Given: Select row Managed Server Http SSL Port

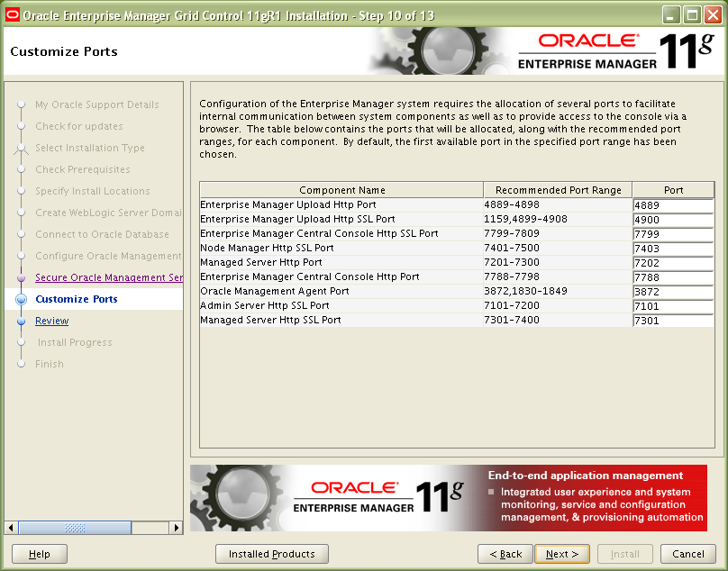Looking at the screenshot, I should [341, 320].
